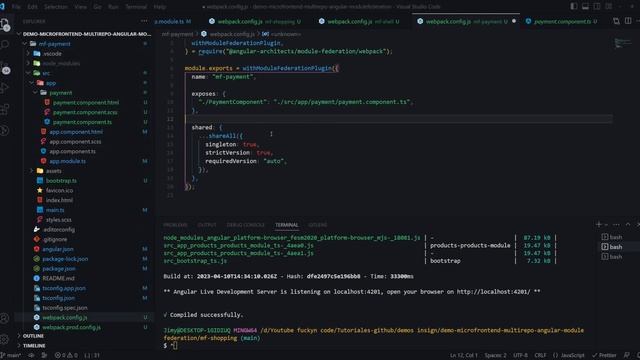Viewport: 640px width, 360px height.
Task: Open the Source Control view
Action: click(5, 67)
